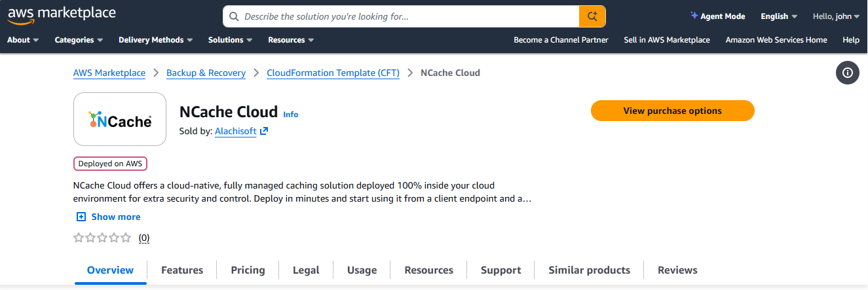This screenshot has width=868, height=290.
Task: Click the star rating icons
Action: tap(102, 238)
